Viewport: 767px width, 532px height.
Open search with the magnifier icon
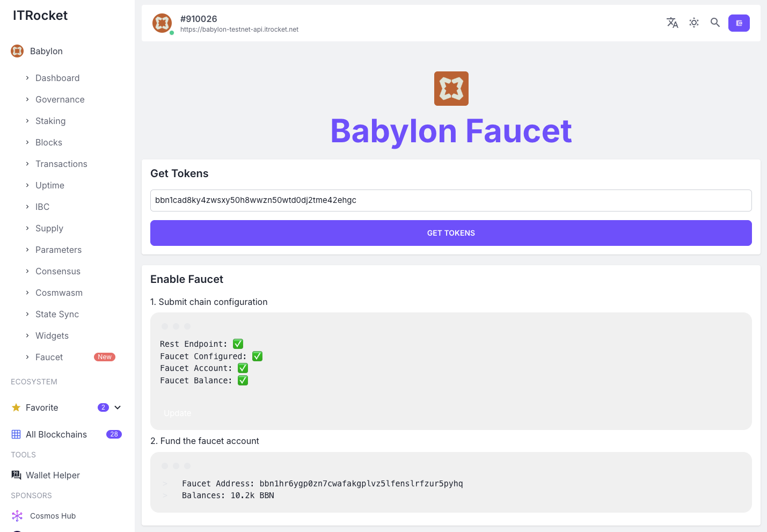click(715, 23)
